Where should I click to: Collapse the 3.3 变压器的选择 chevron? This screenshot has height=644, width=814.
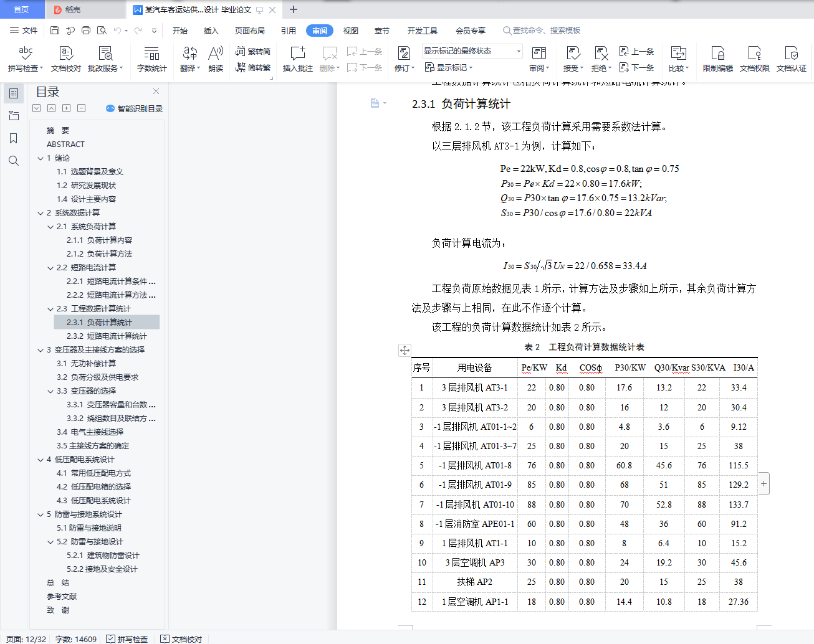click(50, 391)
